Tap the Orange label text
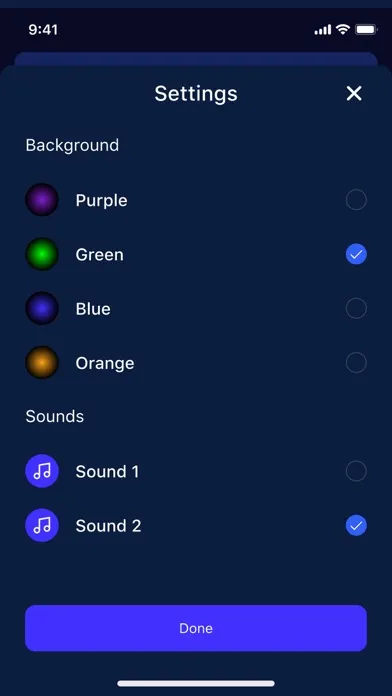The width and height of the screenshot is (392, 696). [105, 364]
